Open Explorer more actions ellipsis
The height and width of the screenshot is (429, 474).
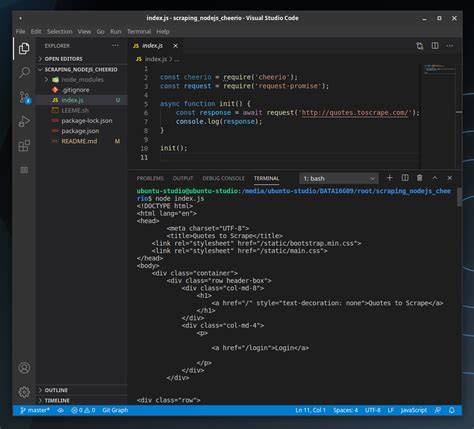115,45
